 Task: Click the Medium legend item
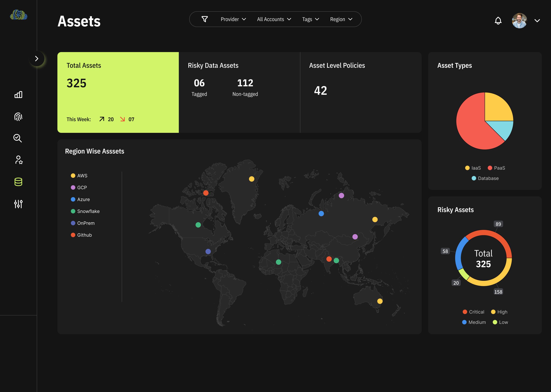pos(474,322)
